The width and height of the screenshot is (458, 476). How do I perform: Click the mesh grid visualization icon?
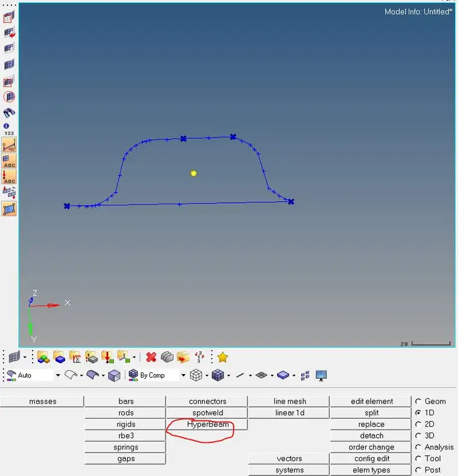tap(14, 357)
